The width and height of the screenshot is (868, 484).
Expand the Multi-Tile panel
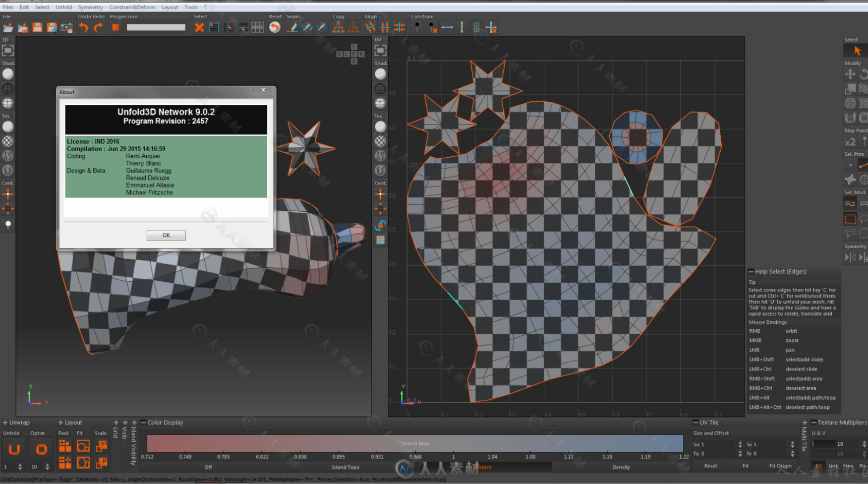tap(805, 423)
